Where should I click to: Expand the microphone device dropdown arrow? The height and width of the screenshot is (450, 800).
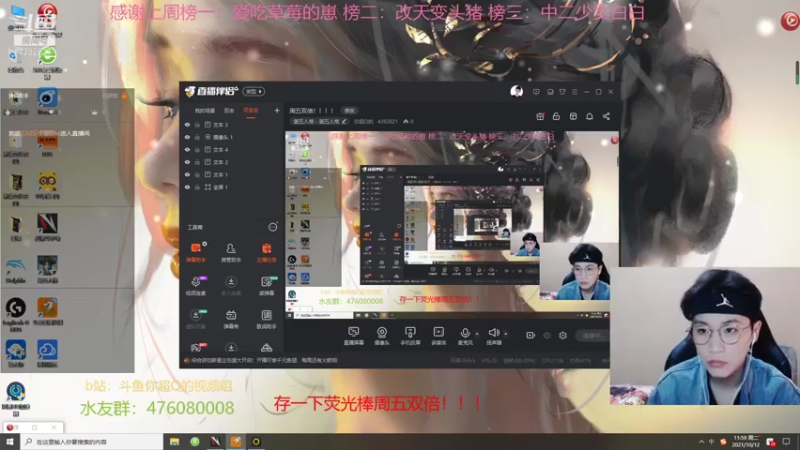477,334
